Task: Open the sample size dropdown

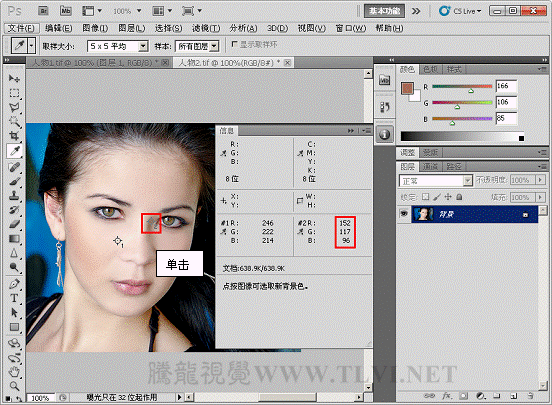Action: pos(143,46)
